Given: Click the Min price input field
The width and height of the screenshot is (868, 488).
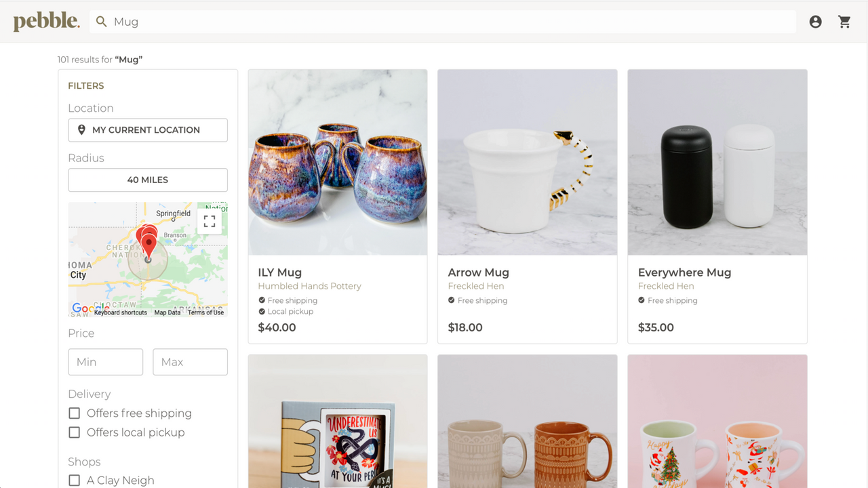Looking at the screenshot, I should coord(105,361).
